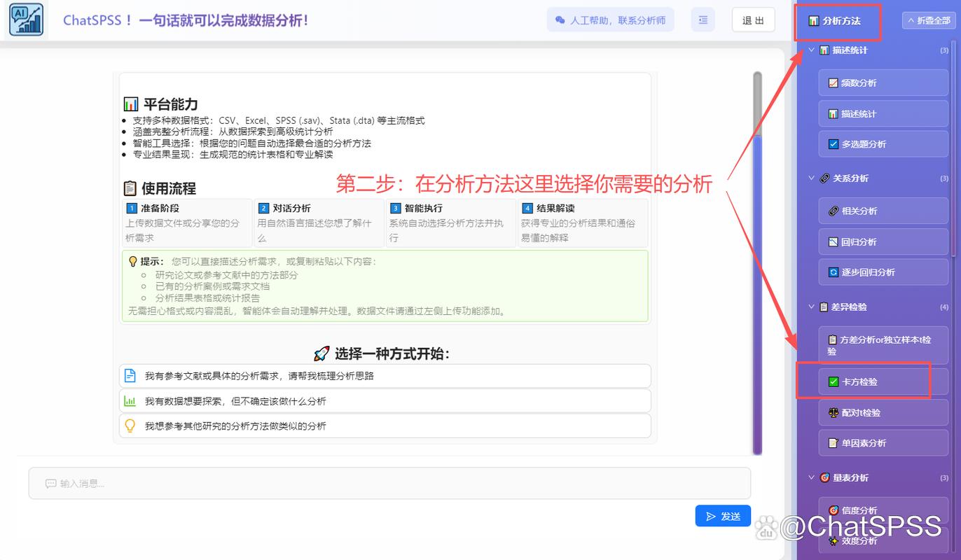Collapse the 量表分析 group
Screen dimensions: 961x560
pyautogui.click(x=811, y=477)
